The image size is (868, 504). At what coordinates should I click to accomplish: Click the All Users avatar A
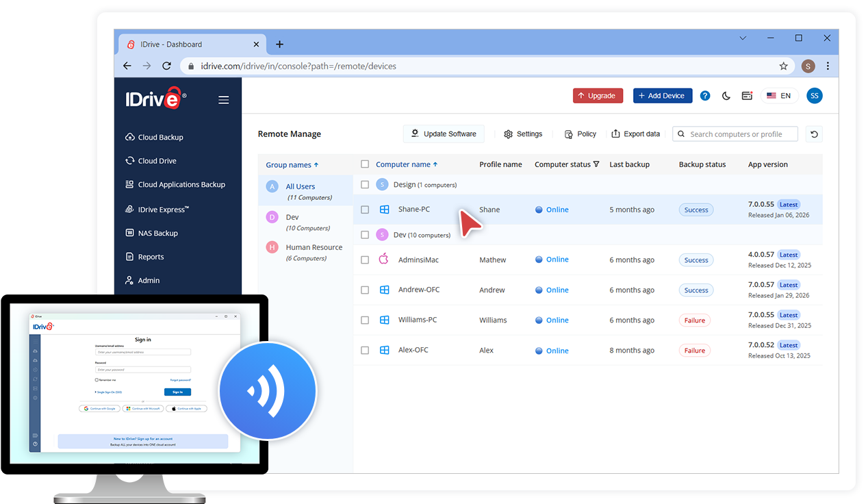272,186
